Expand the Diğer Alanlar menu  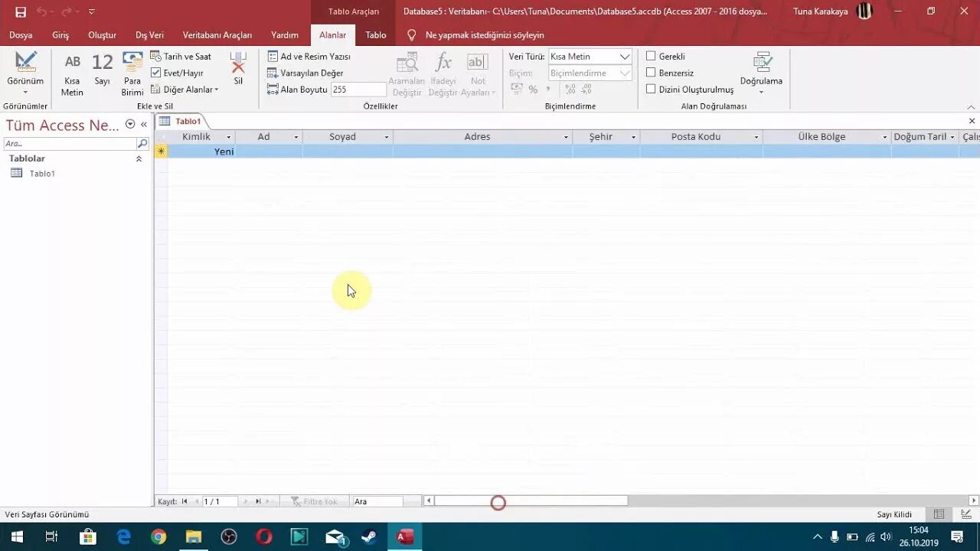(x=185, y=90)
